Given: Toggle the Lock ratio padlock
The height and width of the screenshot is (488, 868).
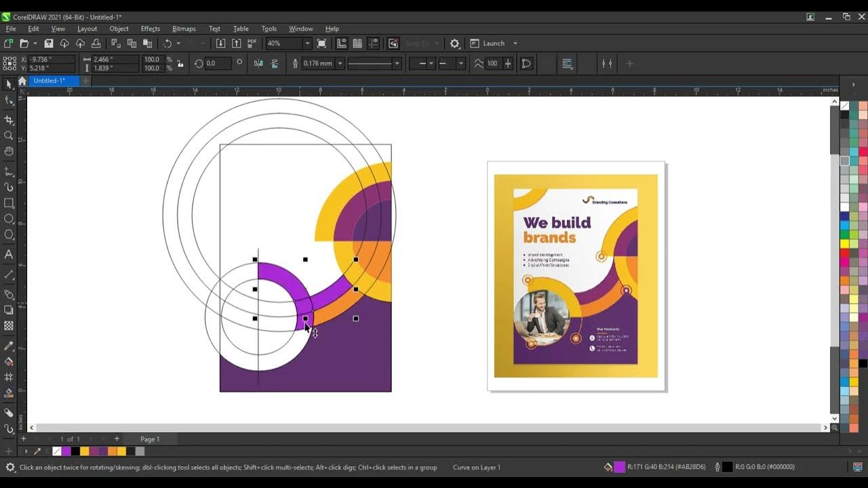Looking at the screenshot, I should [x=180, y=64].
